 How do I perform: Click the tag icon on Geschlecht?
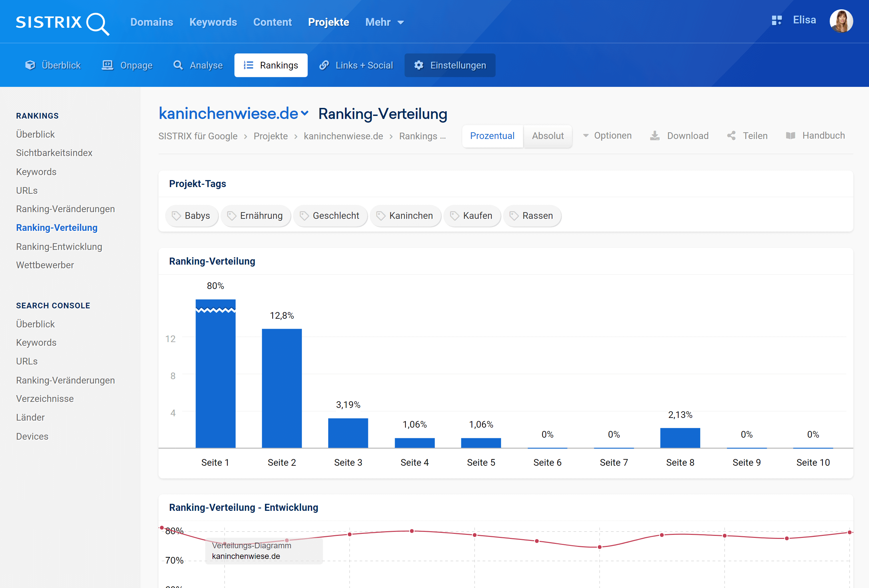click(304, 216)
